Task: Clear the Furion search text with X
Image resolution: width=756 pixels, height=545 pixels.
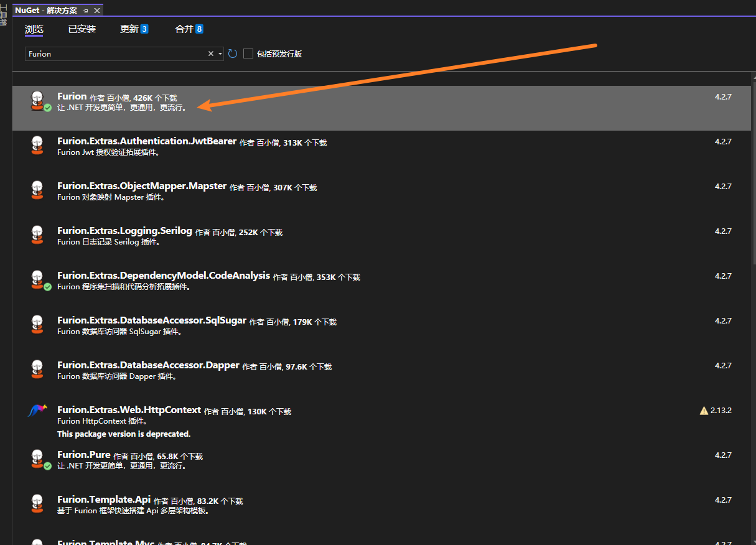Action: [211, 54]
